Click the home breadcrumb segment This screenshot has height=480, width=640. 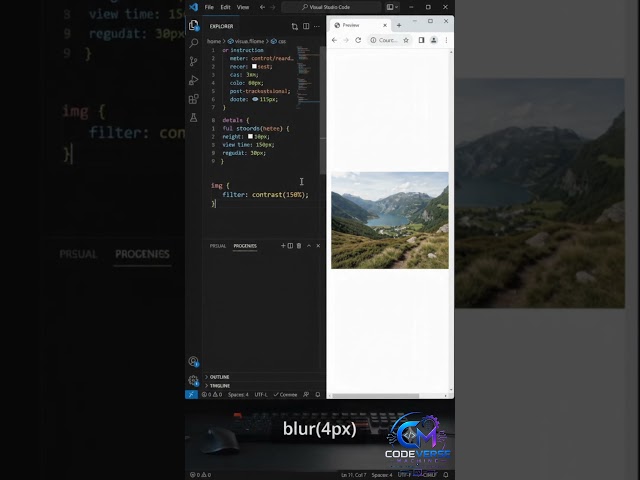click(214, 41)
